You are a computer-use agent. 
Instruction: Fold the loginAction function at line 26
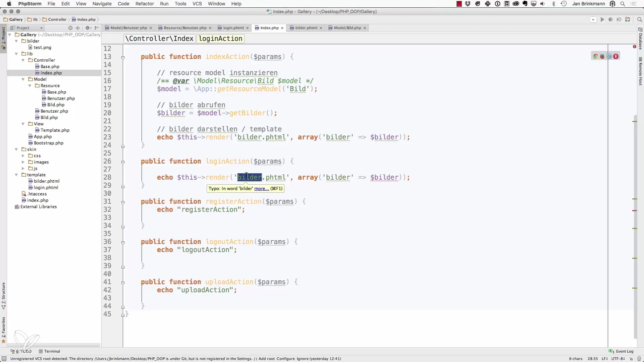[x=123, y=162]
